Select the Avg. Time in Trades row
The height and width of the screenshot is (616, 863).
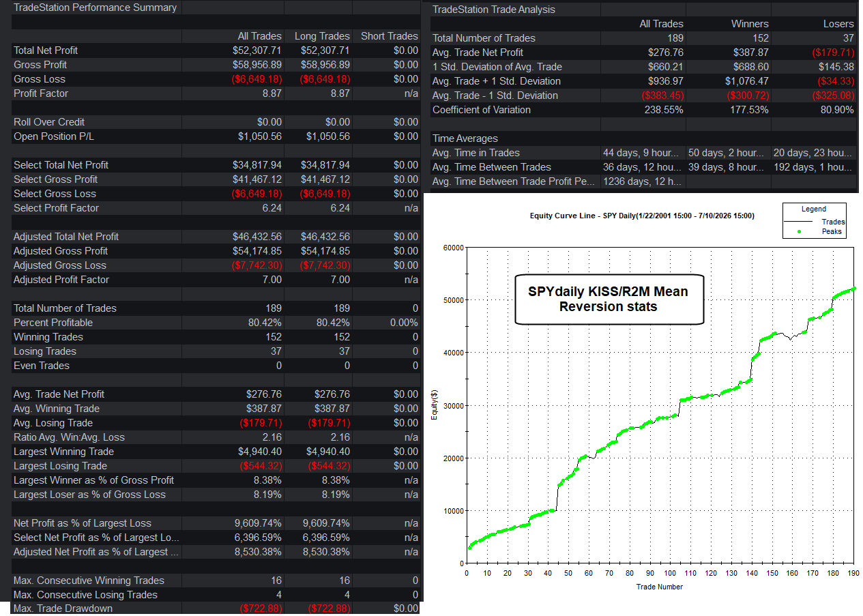pyautogui.click(x=643, y=153)
